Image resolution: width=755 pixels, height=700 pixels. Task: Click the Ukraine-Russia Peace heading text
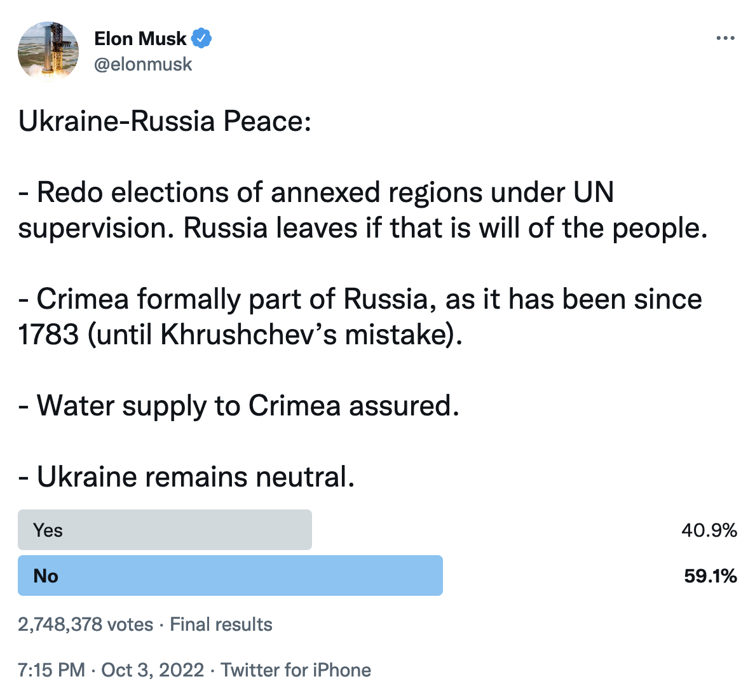pos(165,121)
